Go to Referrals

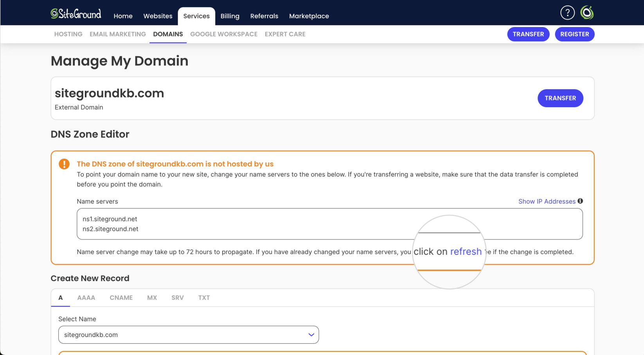pos(264,16)
